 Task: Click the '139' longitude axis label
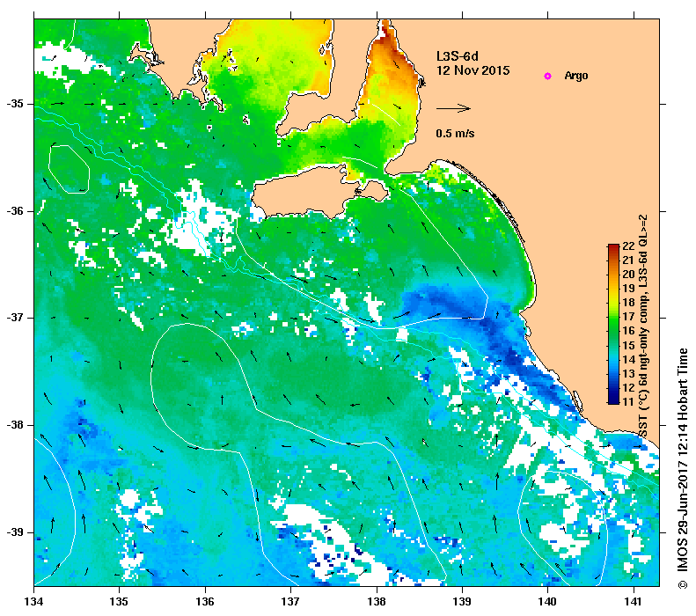pos(462,602)
